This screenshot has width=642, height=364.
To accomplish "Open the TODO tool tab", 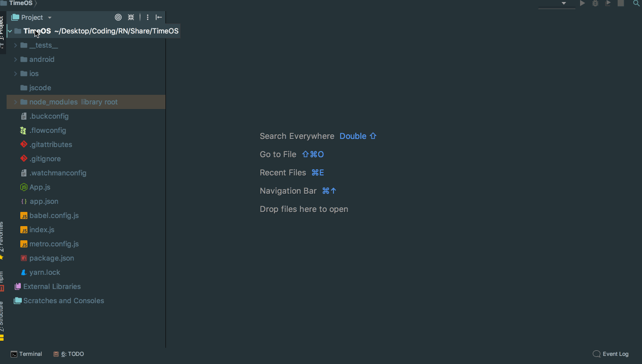I will [69, 354].
